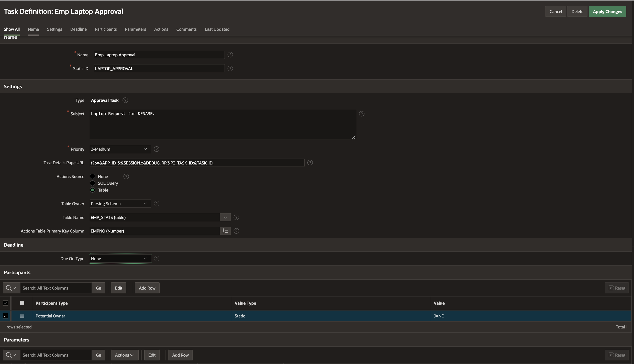
Task: Open the Deadline tab
Action: click(x=78, y=29)
